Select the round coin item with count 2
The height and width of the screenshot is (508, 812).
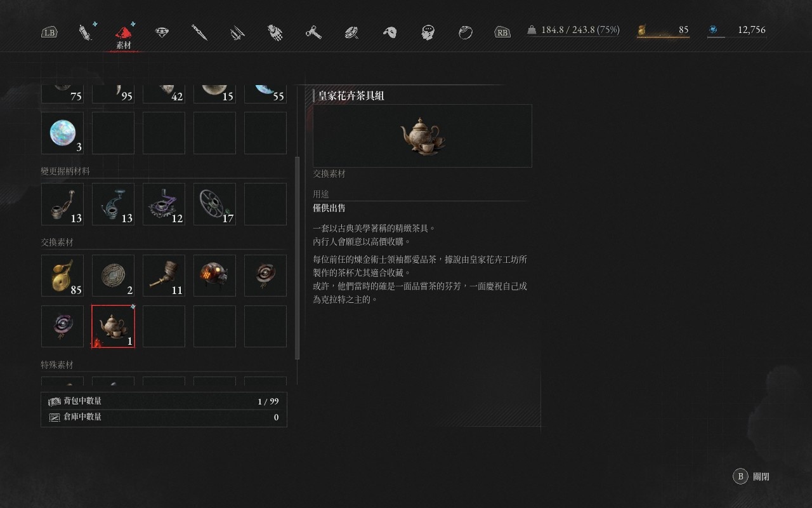[113, 276]
